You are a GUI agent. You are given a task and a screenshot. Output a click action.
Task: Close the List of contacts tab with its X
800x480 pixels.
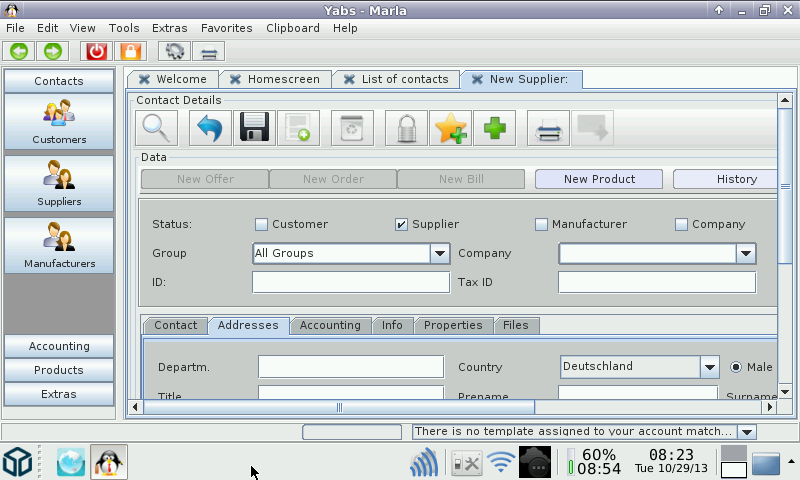pos(349,79)
